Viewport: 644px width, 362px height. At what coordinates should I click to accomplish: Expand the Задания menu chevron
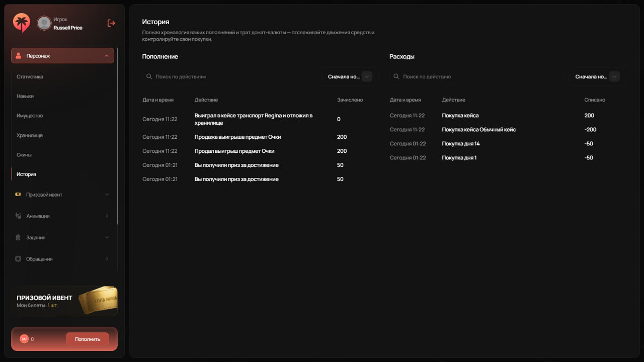107,237
